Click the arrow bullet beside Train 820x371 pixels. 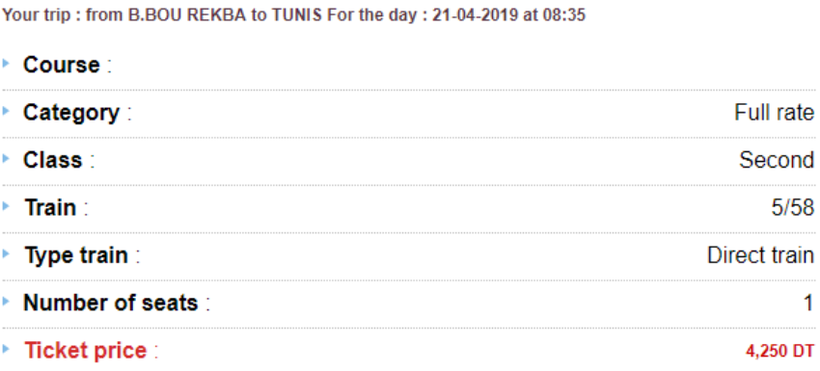[6, 206]
